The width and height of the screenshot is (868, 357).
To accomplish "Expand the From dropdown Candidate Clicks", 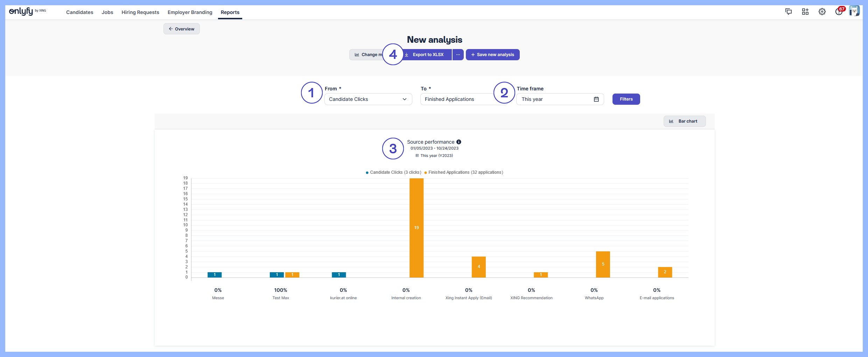I will click(368, 99).
